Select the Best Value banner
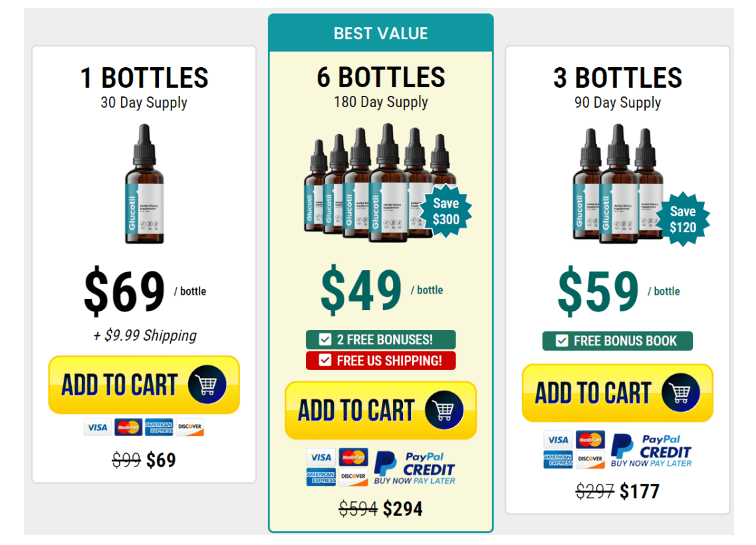 [x=380, y=33]
